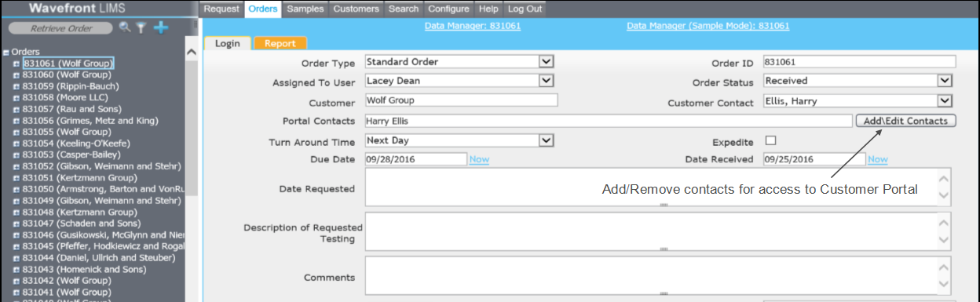Screen dimensions: 980x302
Task: Open the Search menu tab
Action: [404, 9]
